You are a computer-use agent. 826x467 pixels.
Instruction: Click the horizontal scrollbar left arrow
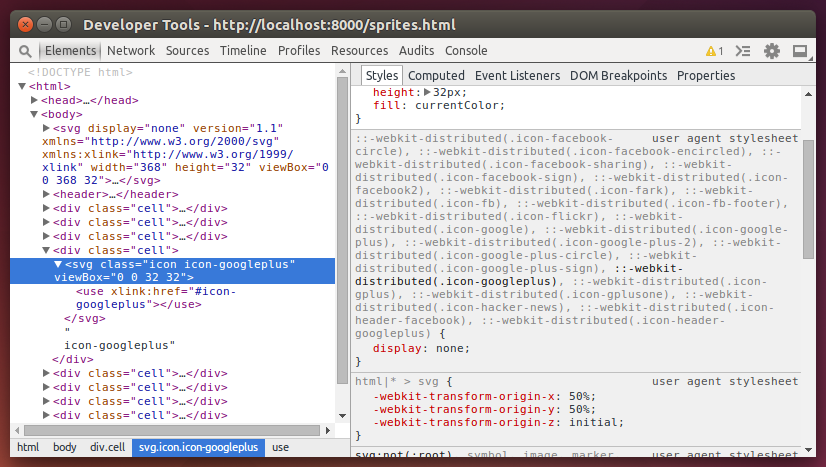[x=17, y=430]
